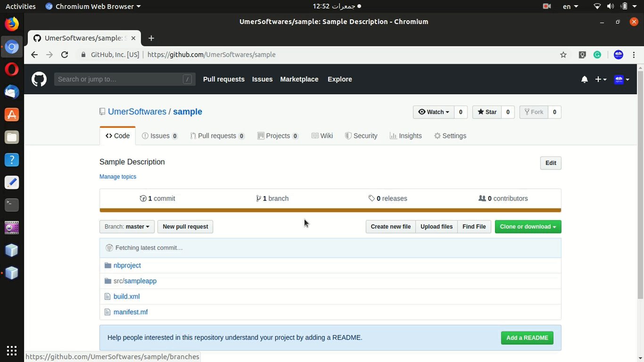The width and height of the screenshot is (644, 362).
Task: Switch to the Projects tab
Action: (278, 136)
